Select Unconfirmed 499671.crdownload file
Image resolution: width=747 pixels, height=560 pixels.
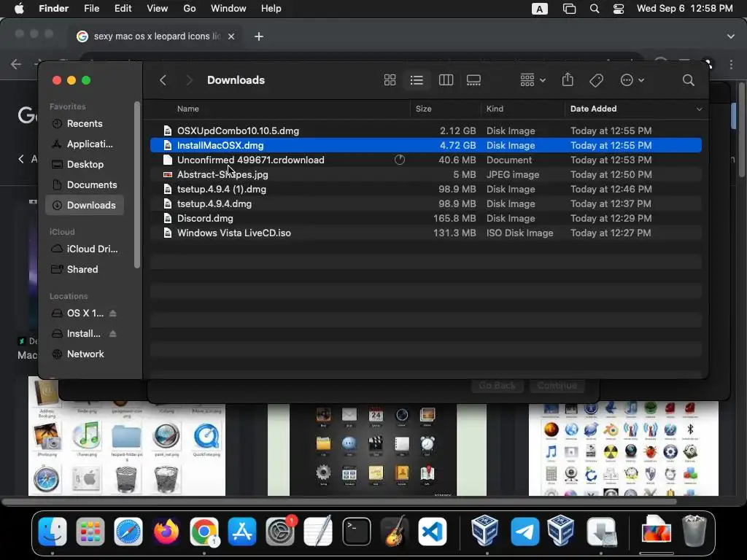pyautogui.click(x=426, y=160)
